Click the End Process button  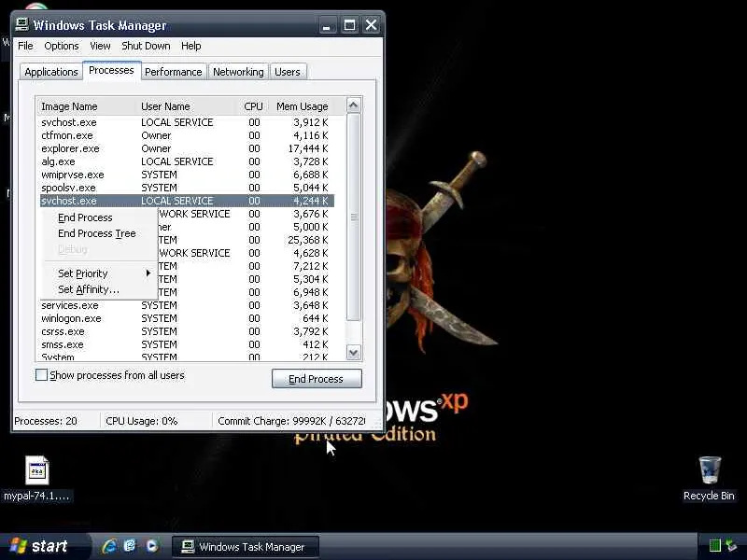[x=317, y=379]
